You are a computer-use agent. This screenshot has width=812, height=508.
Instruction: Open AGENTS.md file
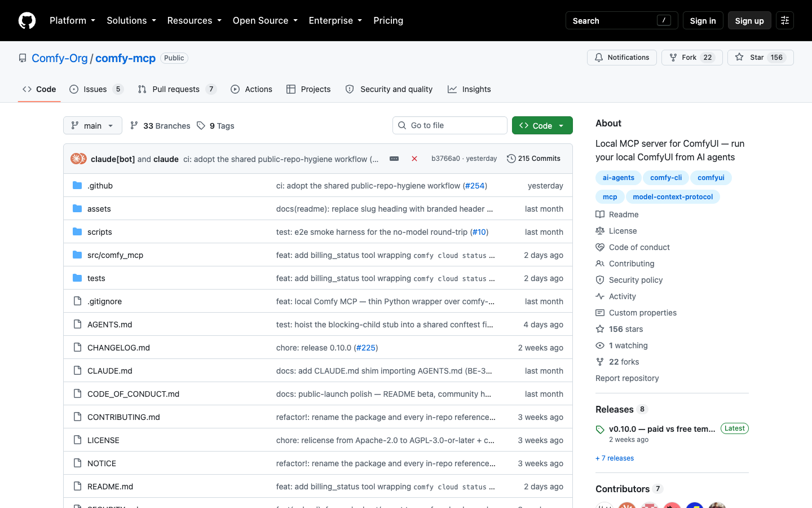109,325
